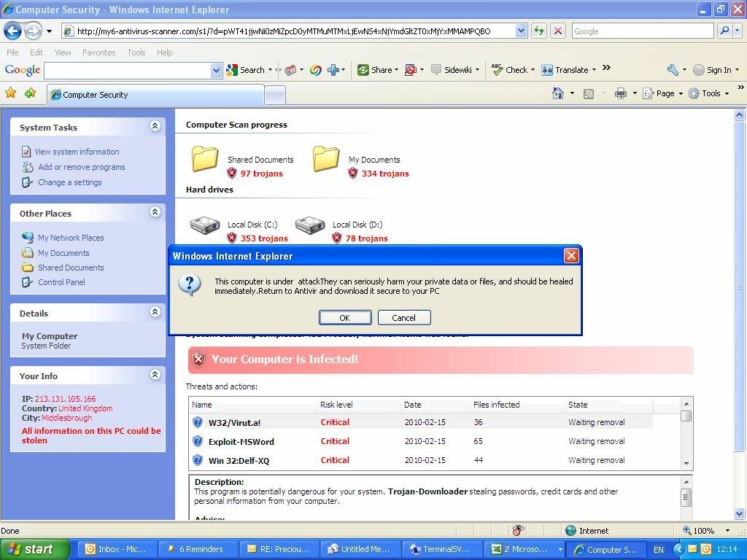Click the My Documents folder icon in scan

coord(326,158)
